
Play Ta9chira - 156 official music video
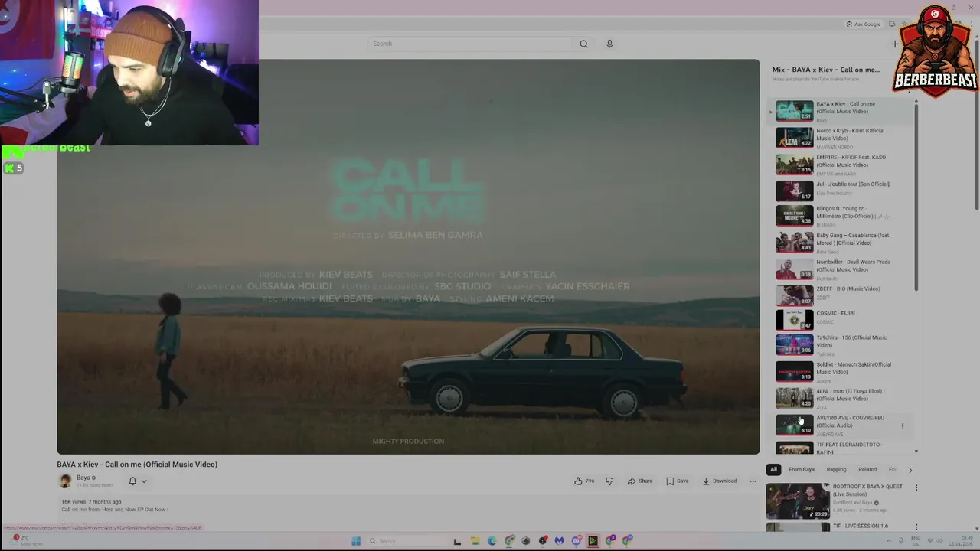click(x=842, y=345)
